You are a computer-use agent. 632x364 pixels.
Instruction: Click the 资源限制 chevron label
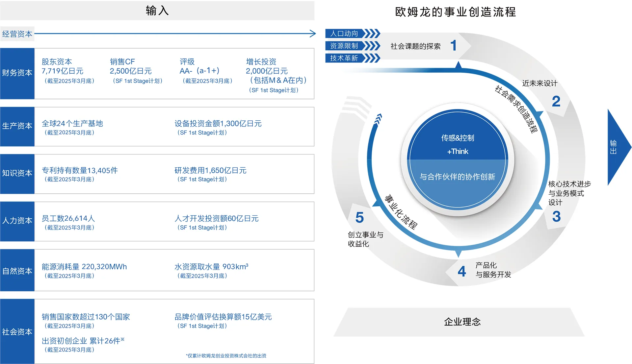pyautogui.click(x=344, y=46)
